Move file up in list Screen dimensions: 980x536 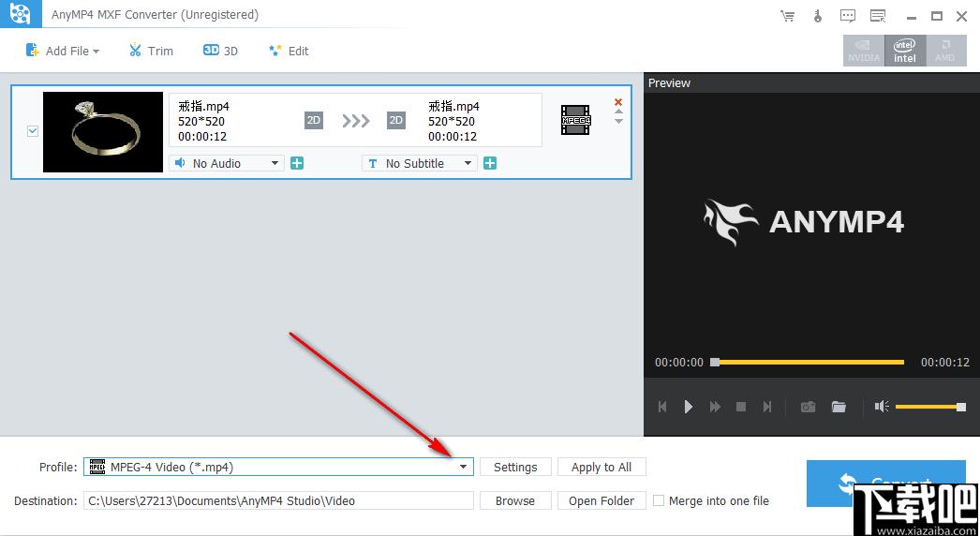(618, 112)
